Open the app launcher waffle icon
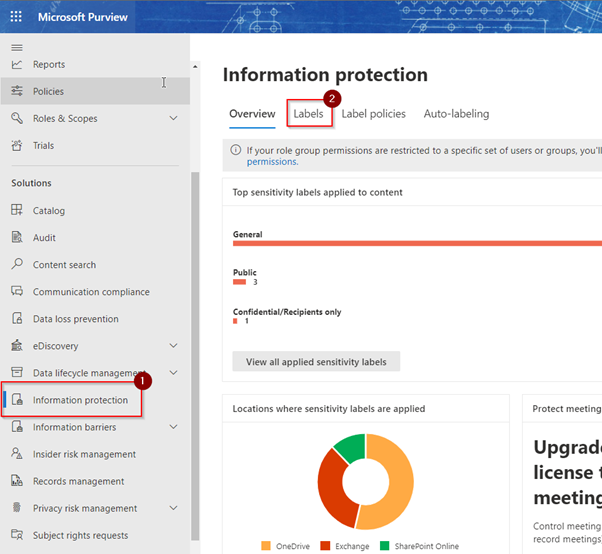 tap(17, 17)
